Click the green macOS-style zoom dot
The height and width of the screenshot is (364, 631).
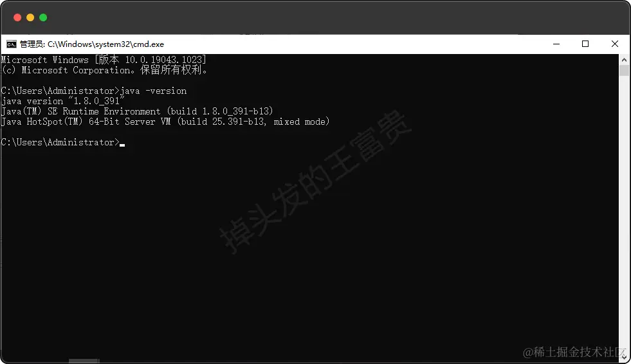coord(43,18)
